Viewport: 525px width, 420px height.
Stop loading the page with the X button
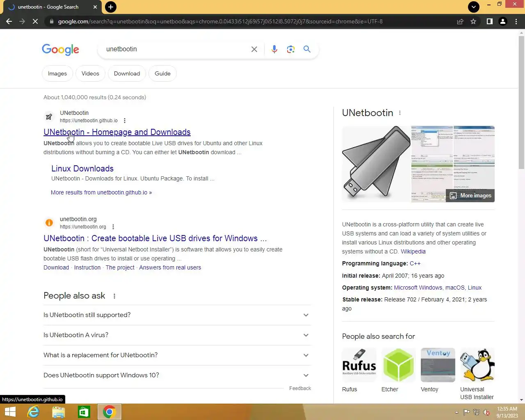pos(35,21)
